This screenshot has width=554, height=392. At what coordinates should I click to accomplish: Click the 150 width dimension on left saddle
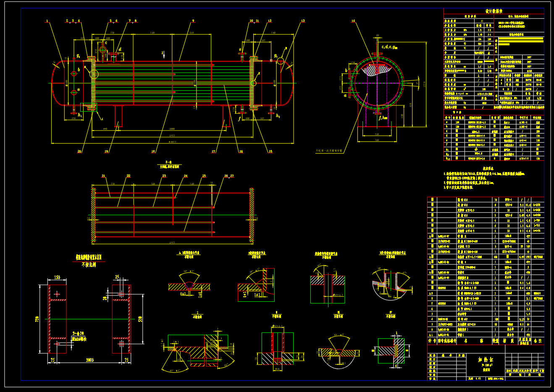57,277
